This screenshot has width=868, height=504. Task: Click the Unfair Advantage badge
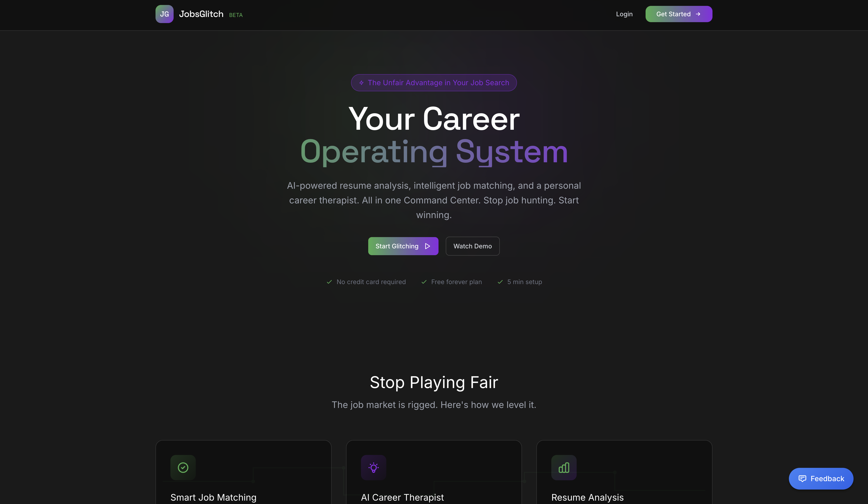(434, 83)
